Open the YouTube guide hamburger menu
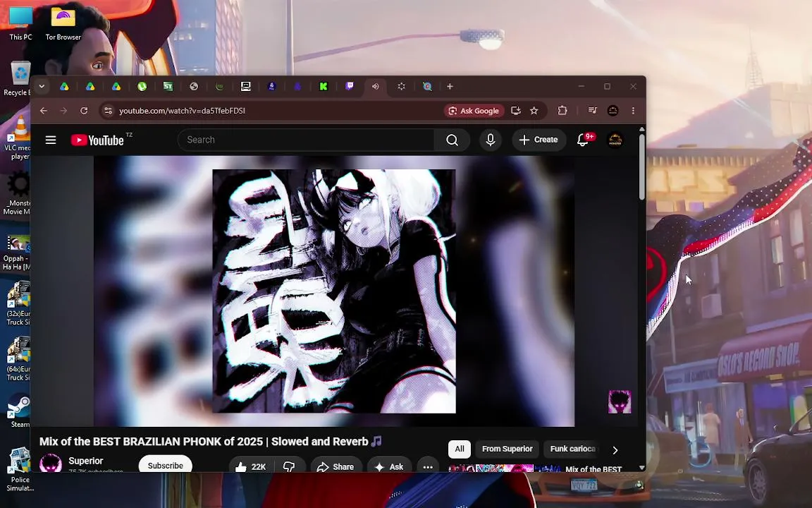The height and width of the screenshot is (508, 812). 50,140
